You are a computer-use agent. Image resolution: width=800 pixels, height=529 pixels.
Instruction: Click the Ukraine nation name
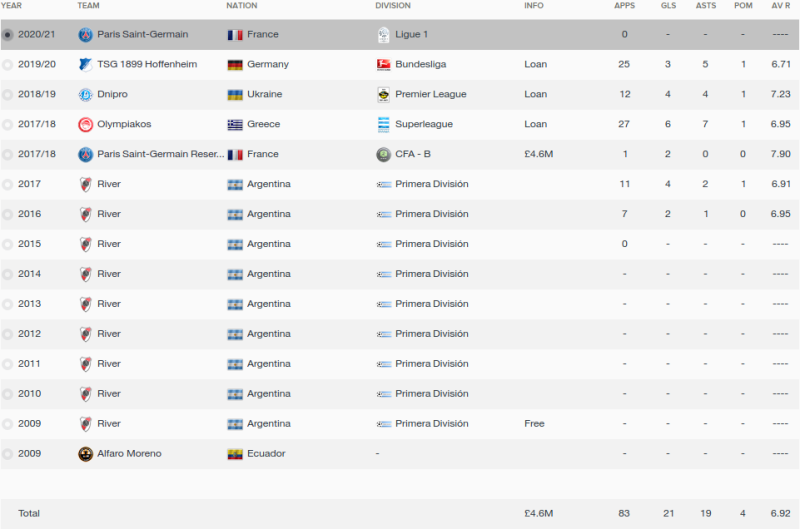click(x=264, y=94)
